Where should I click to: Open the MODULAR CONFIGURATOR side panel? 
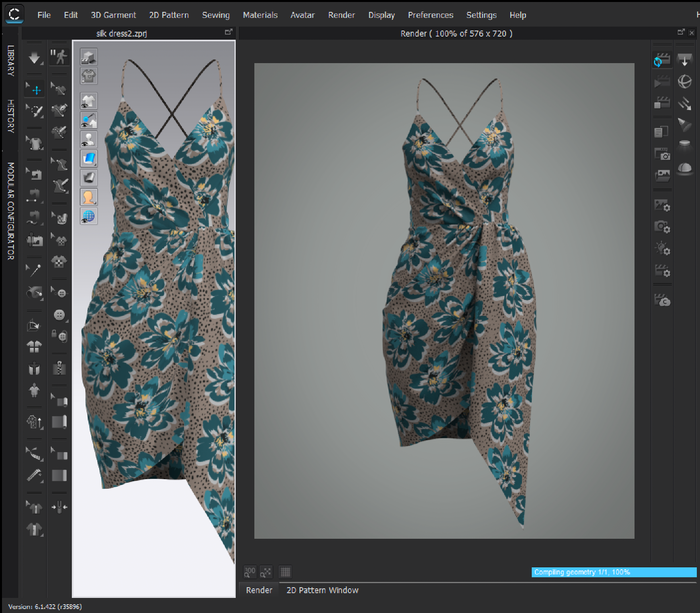(11, 211)
